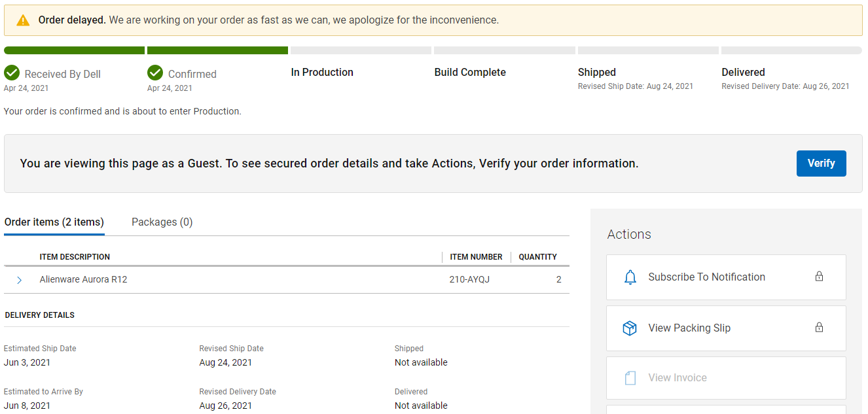
Task: Click the Received By Dell stage label
Action: point(63,75)
